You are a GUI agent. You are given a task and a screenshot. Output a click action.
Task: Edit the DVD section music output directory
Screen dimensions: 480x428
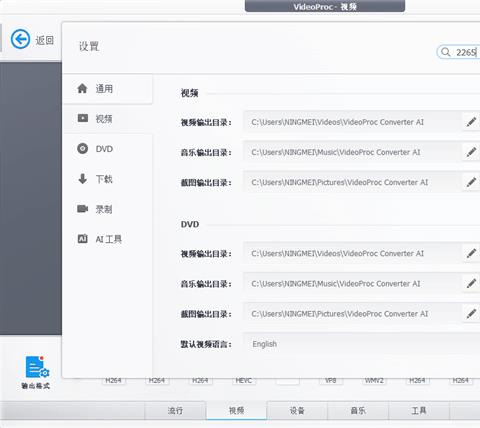pos(471,284)
